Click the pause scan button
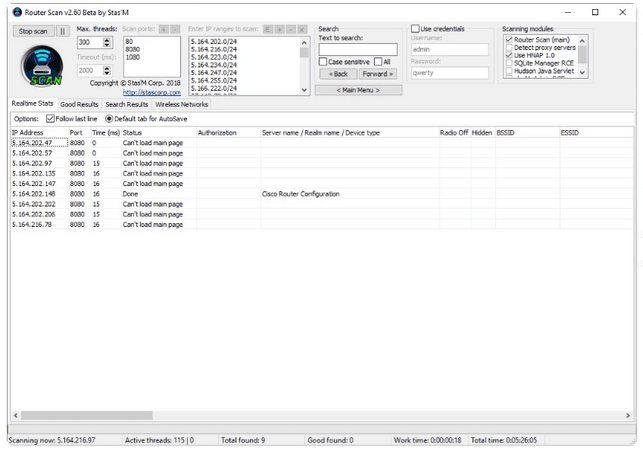643x450 pixels. tap(63, 31)
